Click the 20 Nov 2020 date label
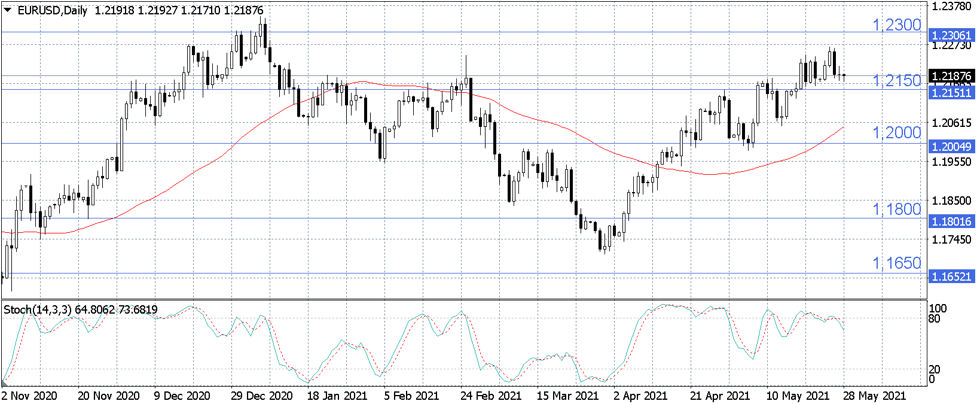This screenshot has width=980, height=404. pos(108,396)
